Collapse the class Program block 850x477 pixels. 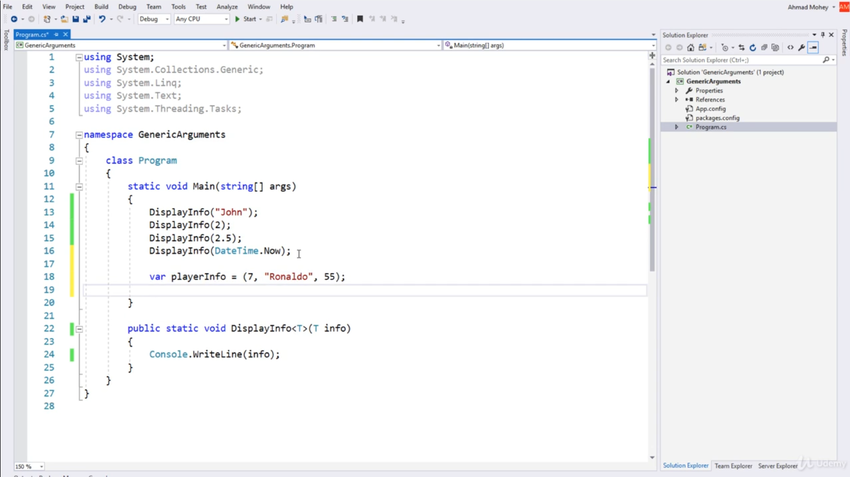[x=79, y=160]
